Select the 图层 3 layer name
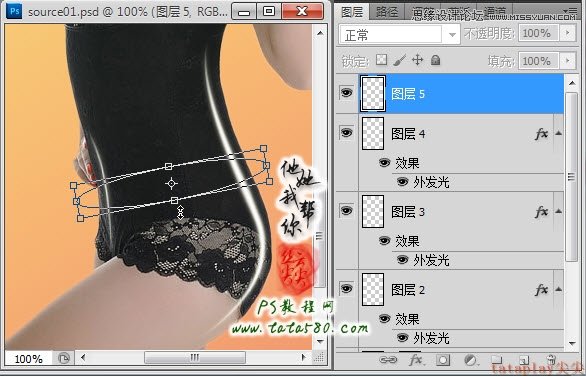The image size is (586, 376). [x=408, y=212]
